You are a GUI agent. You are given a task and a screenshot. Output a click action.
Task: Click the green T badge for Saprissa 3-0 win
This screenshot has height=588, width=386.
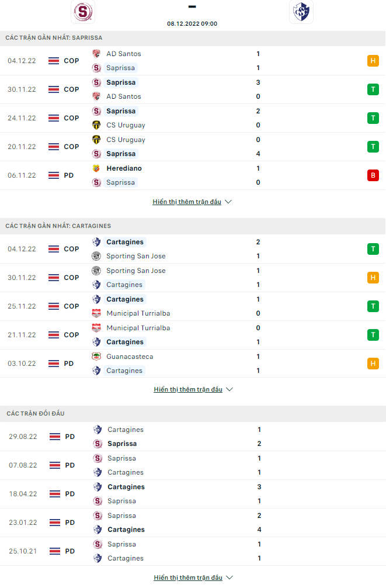pyautogui.click(x=373, y=89)
